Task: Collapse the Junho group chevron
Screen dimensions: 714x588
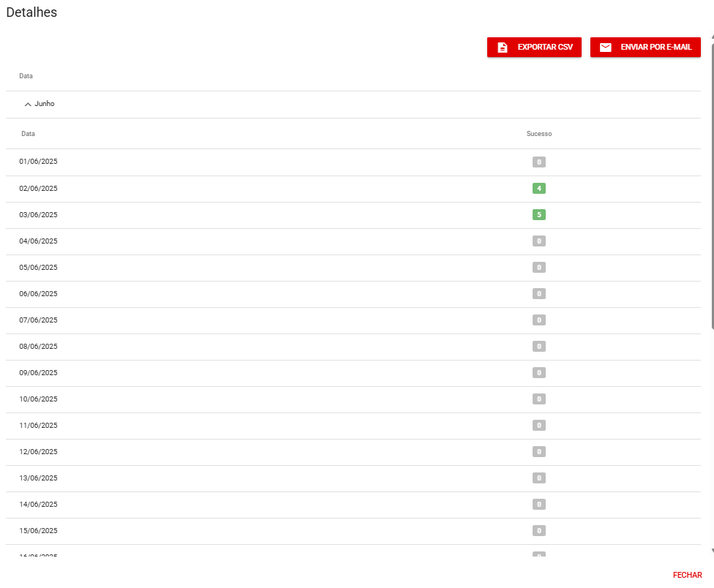Action: 28,105
